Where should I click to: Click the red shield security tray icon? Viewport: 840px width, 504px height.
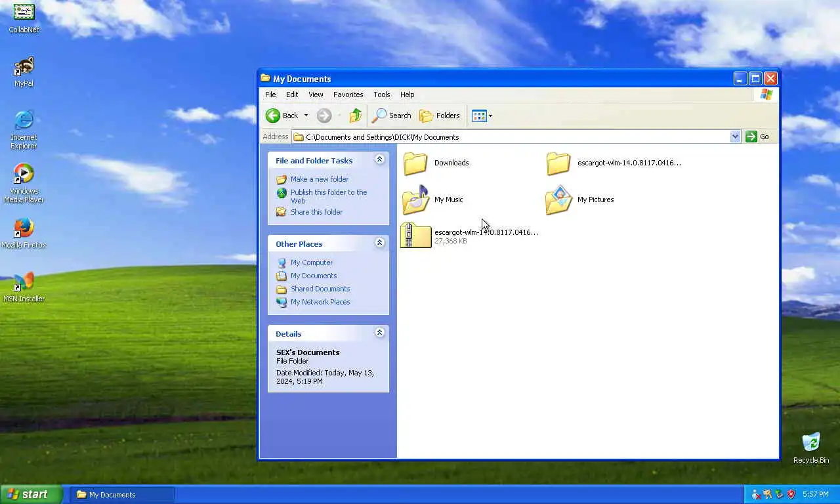point(791,494)
